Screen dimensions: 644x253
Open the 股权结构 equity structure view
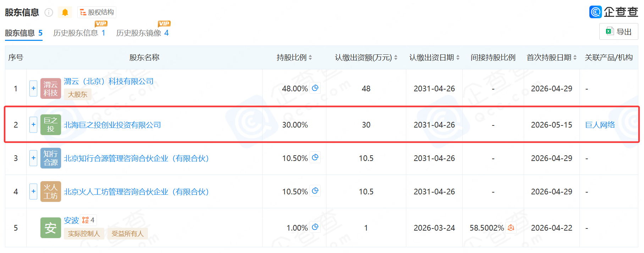click(97, 12)
